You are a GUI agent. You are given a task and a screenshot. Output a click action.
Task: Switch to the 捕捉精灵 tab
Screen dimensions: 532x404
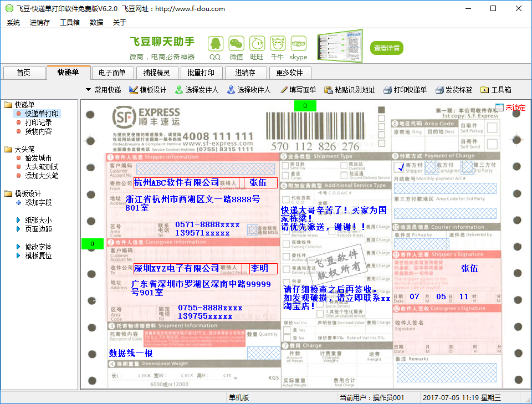tap(156, 73)
